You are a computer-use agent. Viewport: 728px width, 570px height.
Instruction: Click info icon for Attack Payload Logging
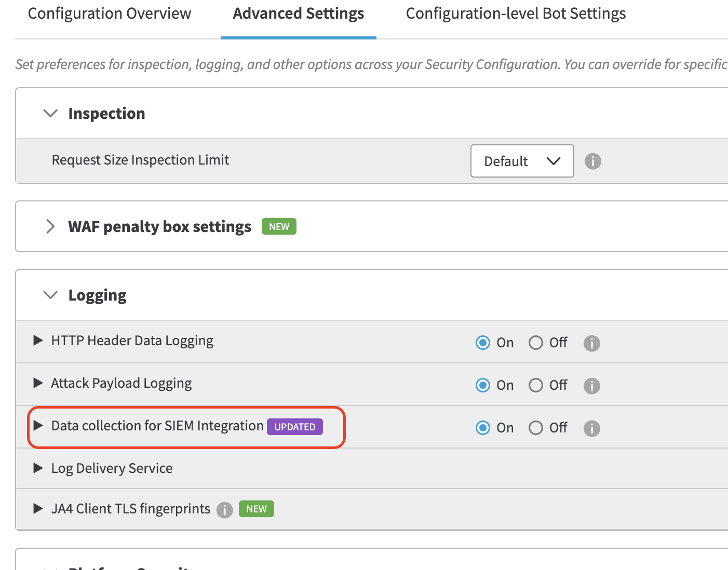pos(592,386)
